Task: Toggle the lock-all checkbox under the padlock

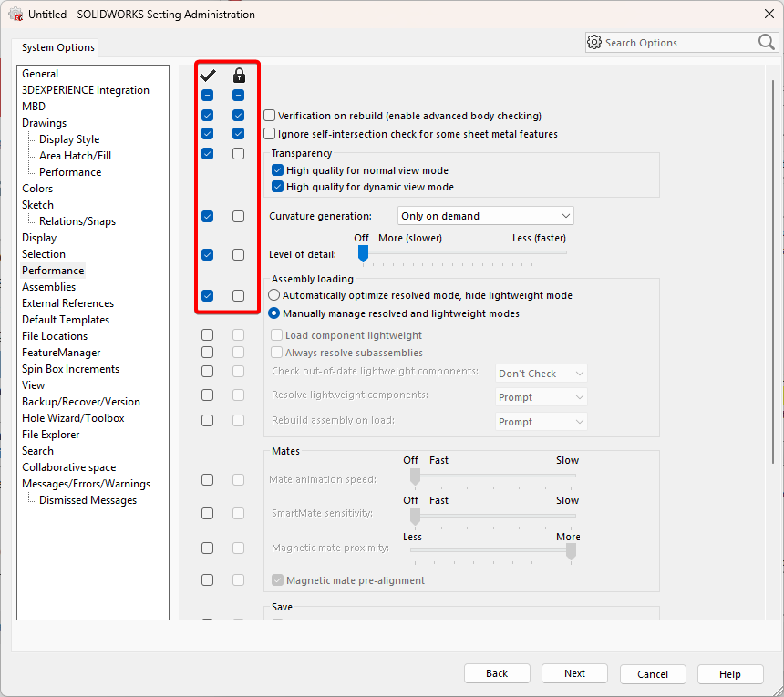Action: pos(239,95)
